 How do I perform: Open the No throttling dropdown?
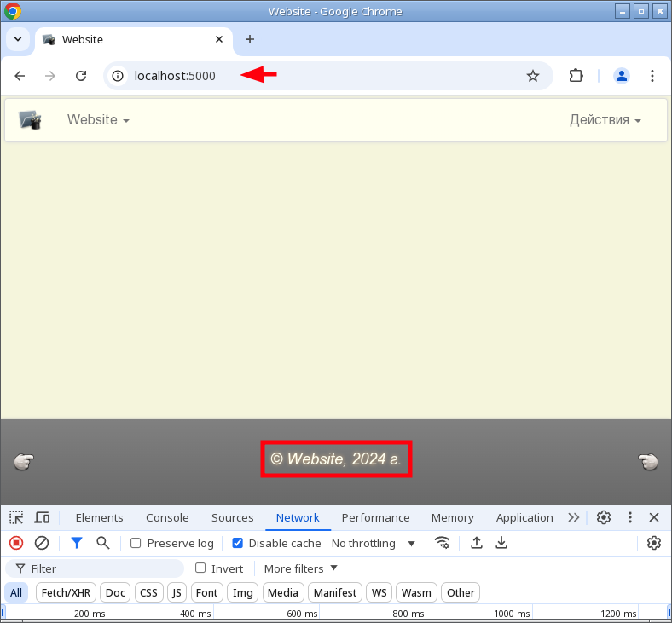[374, 544]
